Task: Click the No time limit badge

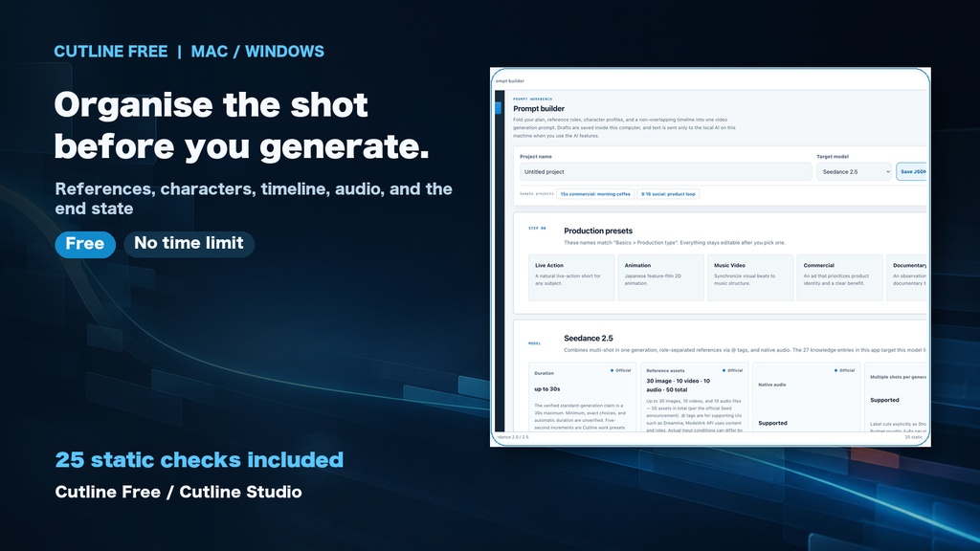Action: tap(189, 244)
